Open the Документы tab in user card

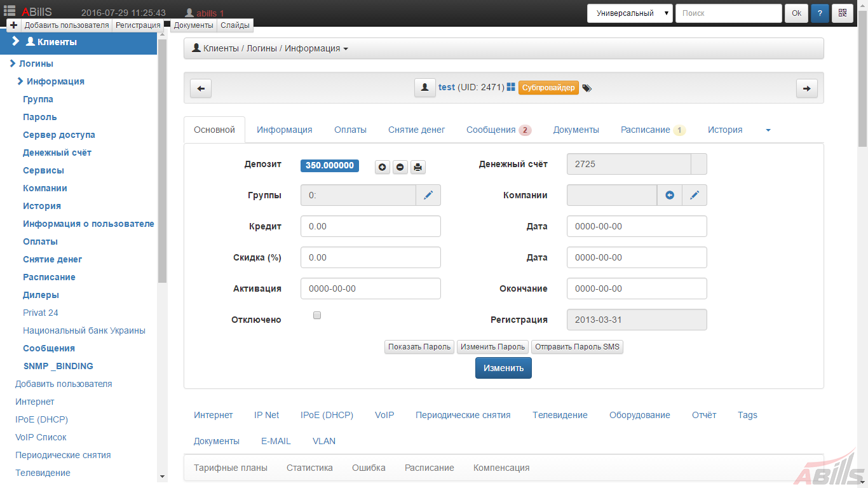click(576, 130)
